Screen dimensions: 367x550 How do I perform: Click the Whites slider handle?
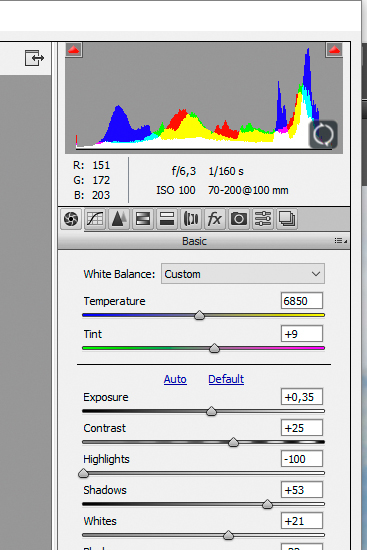coord(228,535)
